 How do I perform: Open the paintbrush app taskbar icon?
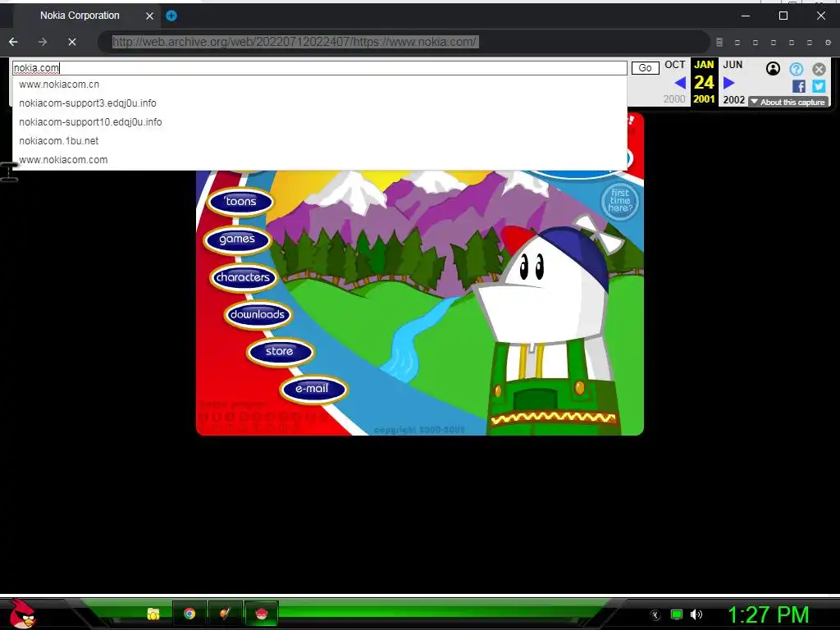click(226, 614)
